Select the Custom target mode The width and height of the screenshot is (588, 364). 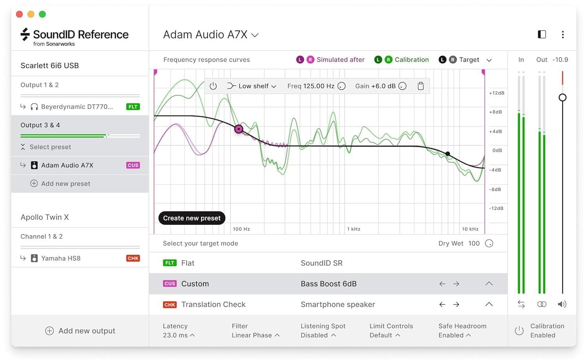[x=328, y=284]
